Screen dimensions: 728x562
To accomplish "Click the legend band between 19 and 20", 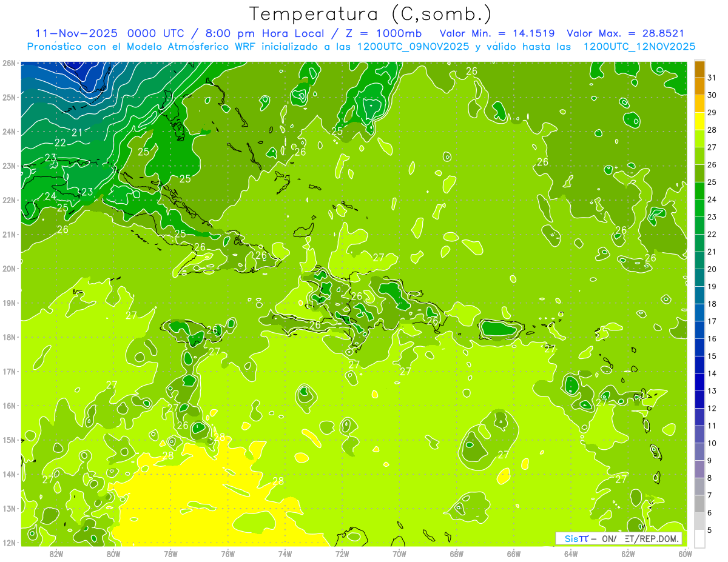I will pos(699,278).
